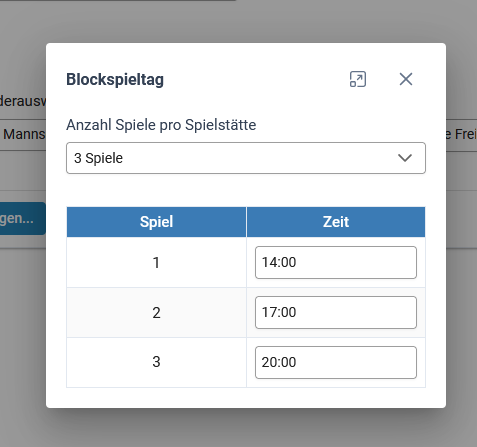This screenshot has width=477, height=447.
Task: Select the game number 1 cell
Action: 156,263
